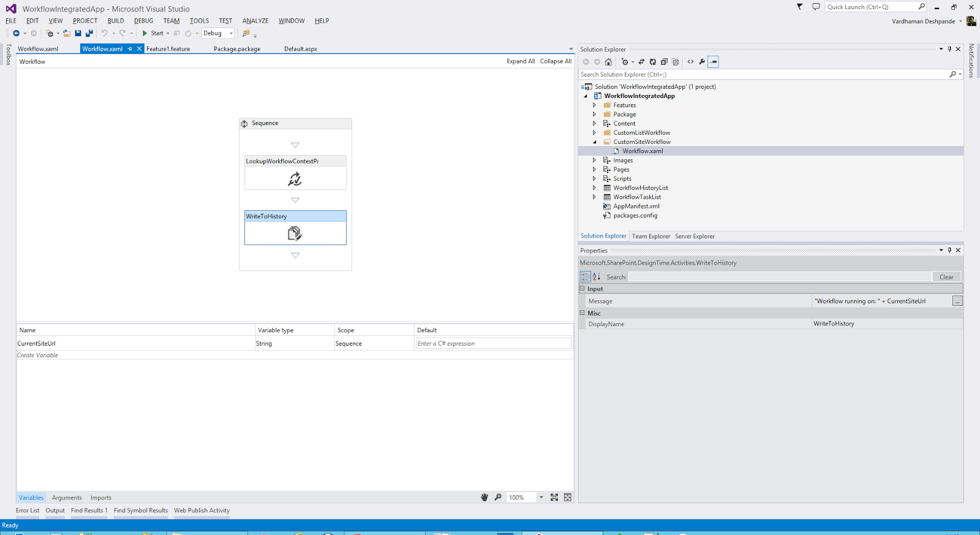980x535 pixels.
Task: Click the Quick Launch search magnifier icon
Action: (x=921, y=7)
